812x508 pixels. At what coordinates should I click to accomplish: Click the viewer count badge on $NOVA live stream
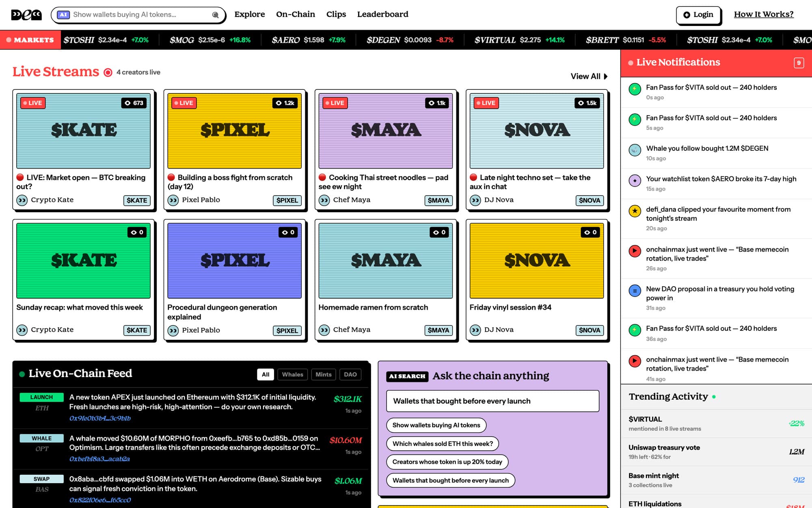coord(587,103)
